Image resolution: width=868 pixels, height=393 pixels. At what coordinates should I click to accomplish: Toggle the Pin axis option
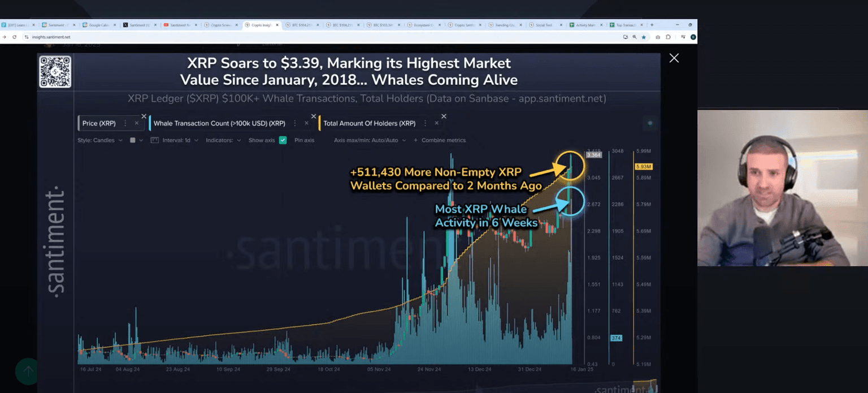point(304,140)
